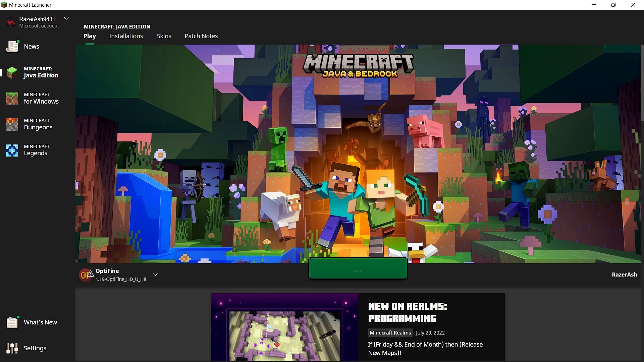Minimize the Minecraft Launcher window
The width and height of the screenshot is (644, 362).
[594, 5]
